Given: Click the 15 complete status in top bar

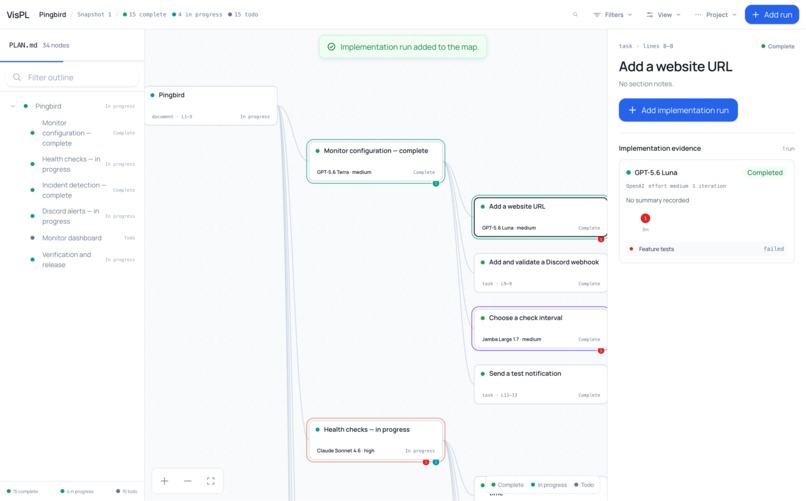Looking at the screenshot, I should 144,14.
